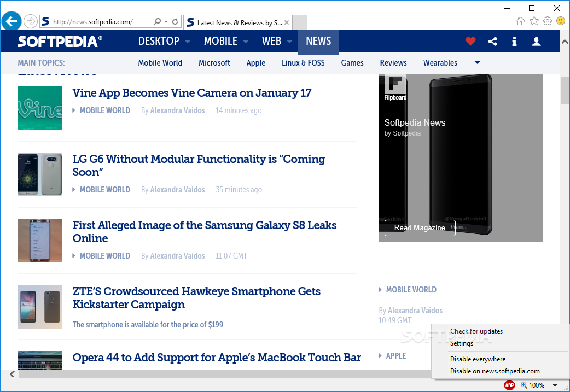Click the share icon in header
This screenshot has width=570, height=392.
tap(492, 42)
